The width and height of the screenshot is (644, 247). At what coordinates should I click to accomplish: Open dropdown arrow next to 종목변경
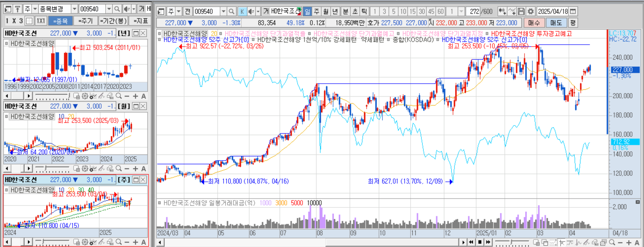pyautogui.click(x=75, y=9)
